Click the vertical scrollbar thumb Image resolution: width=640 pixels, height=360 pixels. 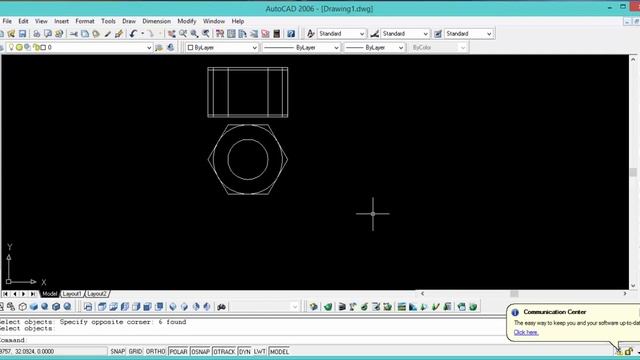633,172
